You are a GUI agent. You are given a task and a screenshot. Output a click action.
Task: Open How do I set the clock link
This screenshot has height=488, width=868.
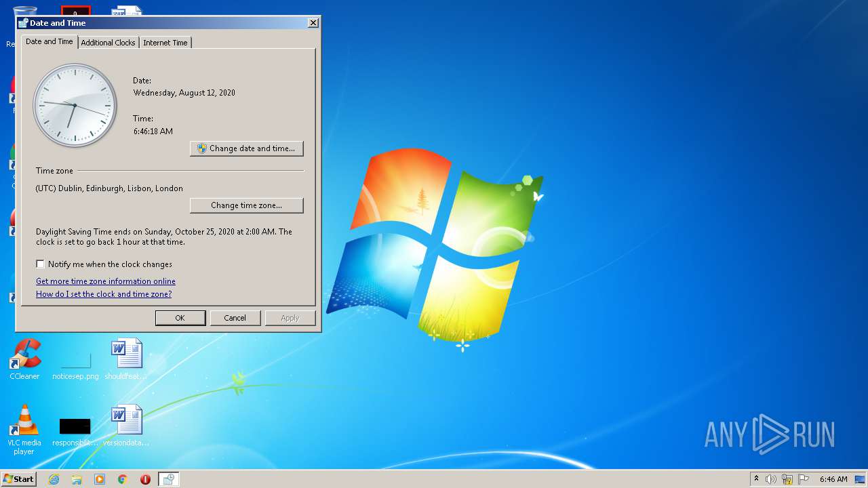[104, 294]
